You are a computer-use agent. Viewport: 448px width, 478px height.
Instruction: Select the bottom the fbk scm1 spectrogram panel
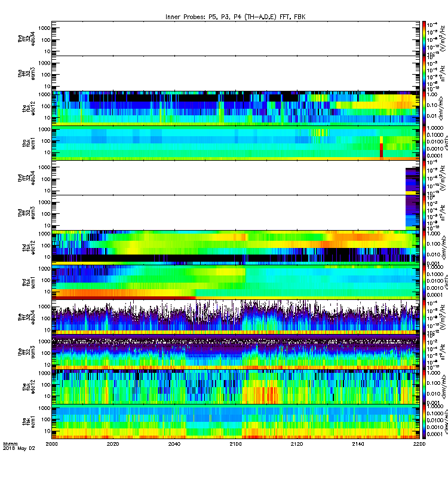coord(235,422)
